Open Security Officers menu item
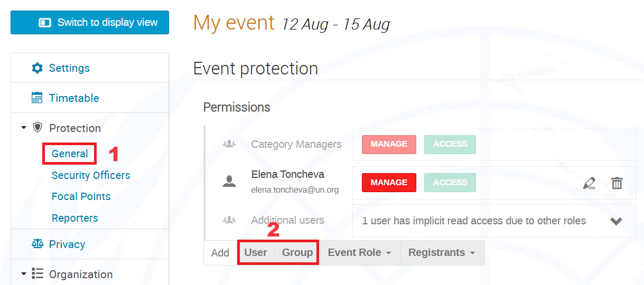The image size is (644, 285). [91, 175]
